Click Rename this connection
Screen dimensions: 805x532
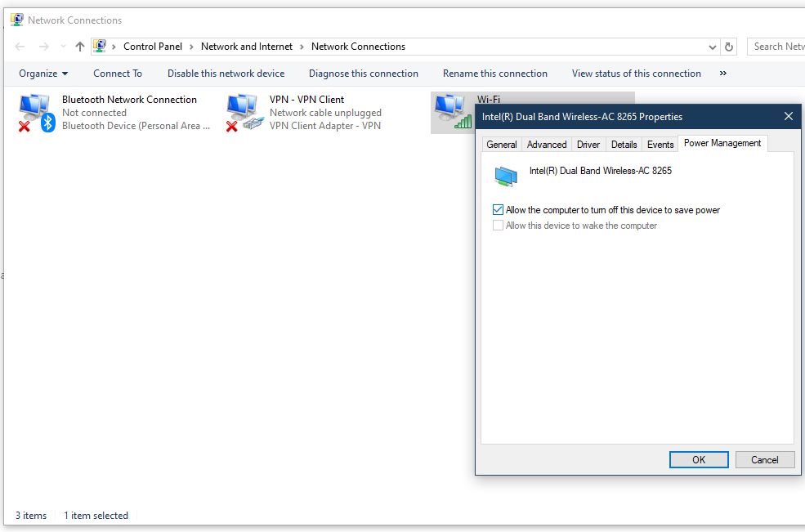point(495,74)
